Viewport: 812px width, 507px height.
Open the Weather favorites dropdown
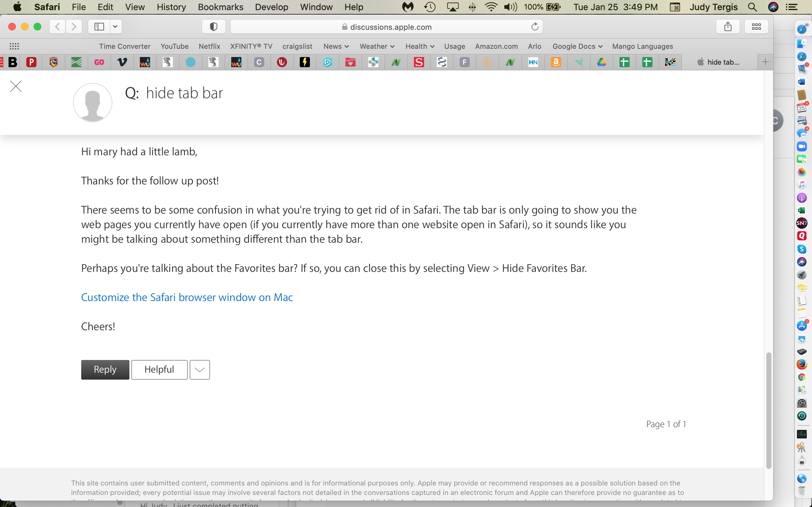tap(377, 46)
